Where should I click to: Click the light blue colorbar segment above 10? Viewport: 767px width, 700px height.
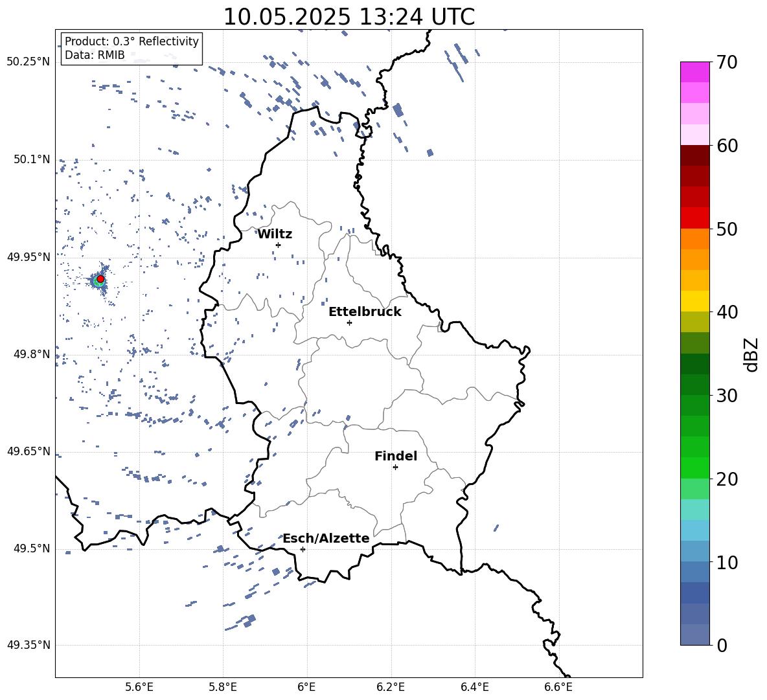[695, 552]
